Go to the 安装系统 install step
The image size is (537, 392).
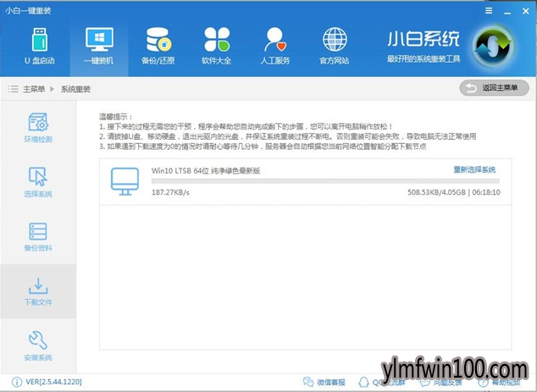38,345
